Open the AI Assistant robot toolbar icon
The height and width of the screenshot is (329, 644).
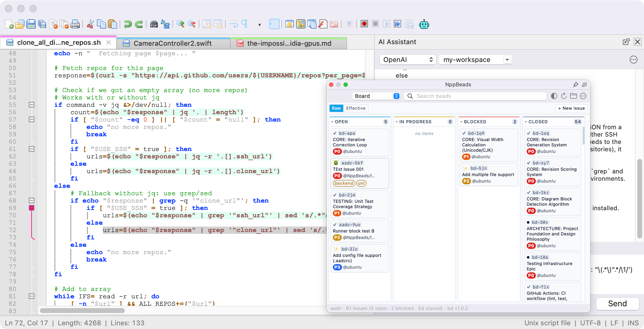tap(424, 24)
